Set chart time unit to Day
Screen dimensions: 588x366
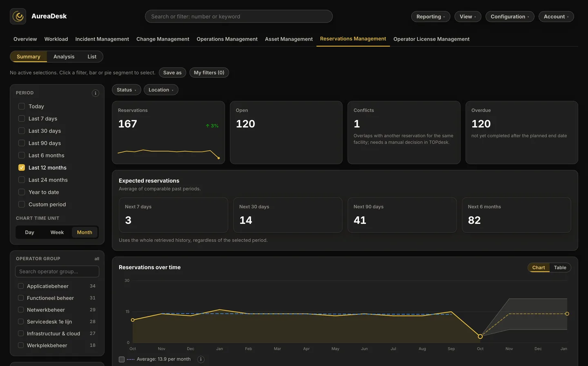[x=29, y=232]
